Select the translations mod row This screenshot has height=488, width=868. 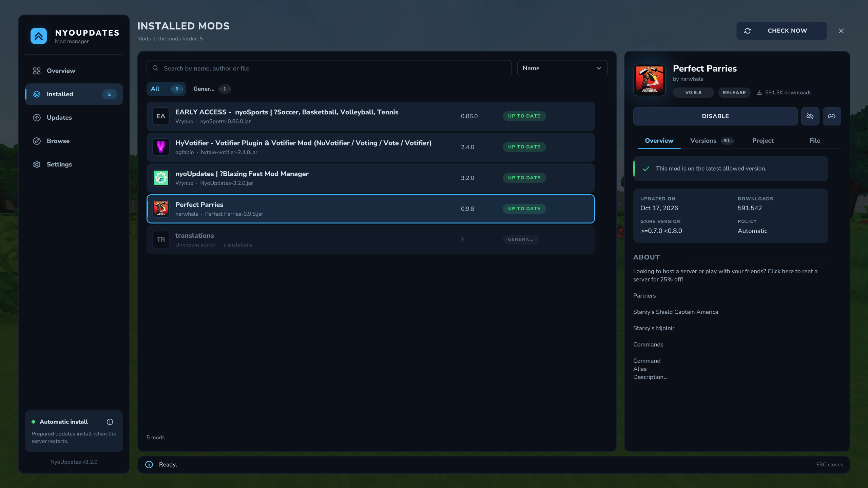(370, 240)
